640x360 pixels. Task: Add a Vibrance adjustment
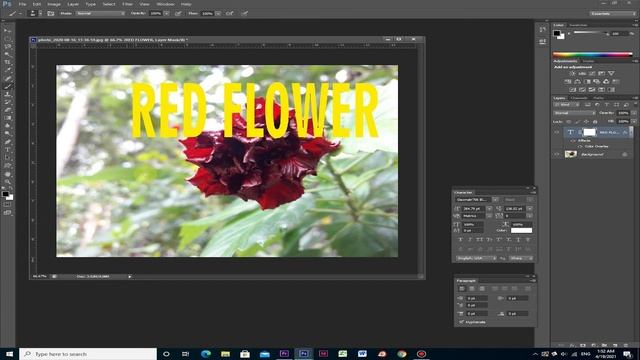click(x=611, y=73)
